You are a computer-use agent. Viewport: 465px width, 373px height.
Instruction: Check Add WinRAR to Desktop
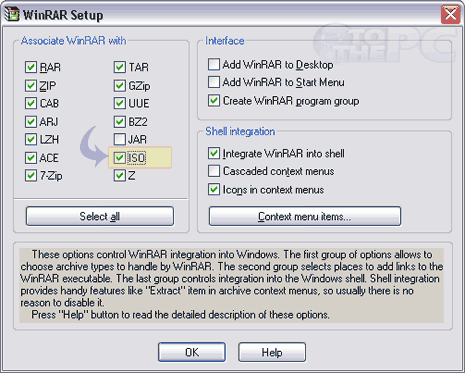[214, 64]
